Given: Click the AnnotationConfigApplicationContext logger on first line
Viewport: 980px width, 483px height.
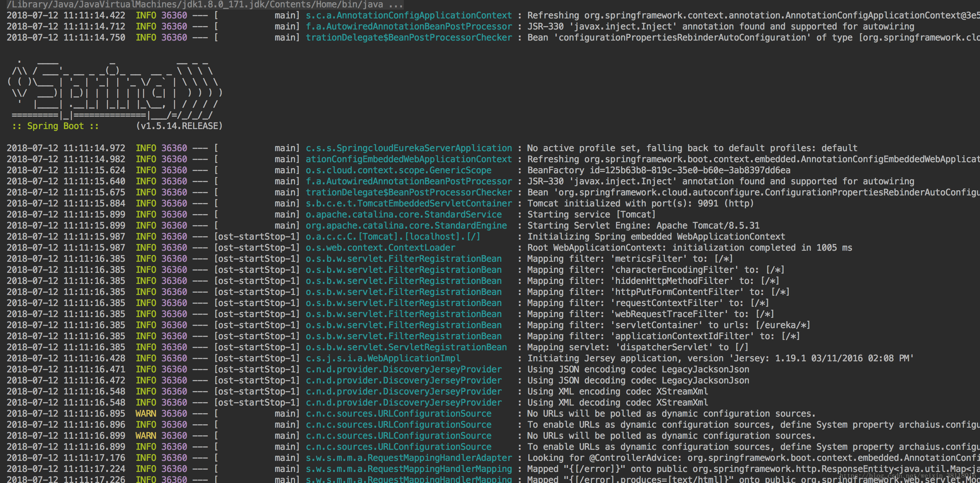Looking at the screenshot, I should coord(409,15).
